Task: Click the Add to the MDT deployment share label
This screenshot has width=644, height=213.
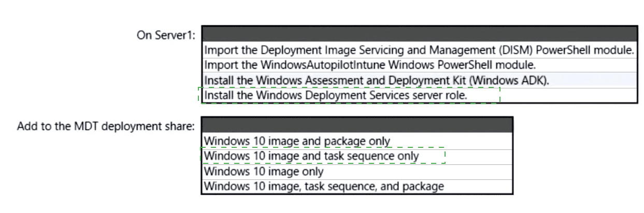Action: coord(106,126)
